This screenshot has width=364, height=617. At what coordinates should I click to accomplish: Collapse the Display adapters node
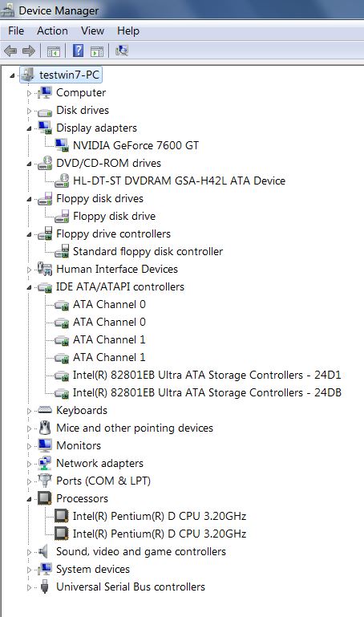point(29,128)
